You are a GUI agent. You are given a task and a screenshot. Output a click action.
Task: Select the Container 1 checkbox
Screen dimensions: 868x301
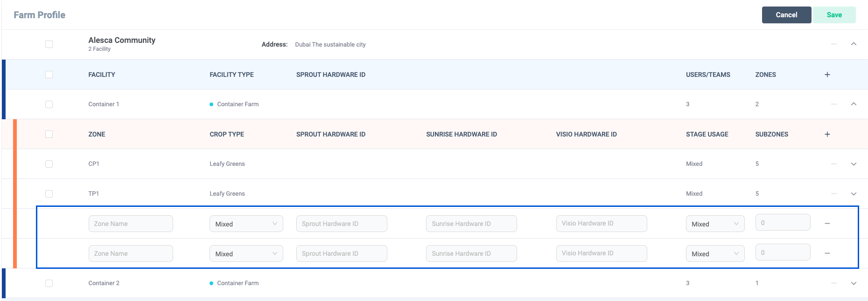49,104
